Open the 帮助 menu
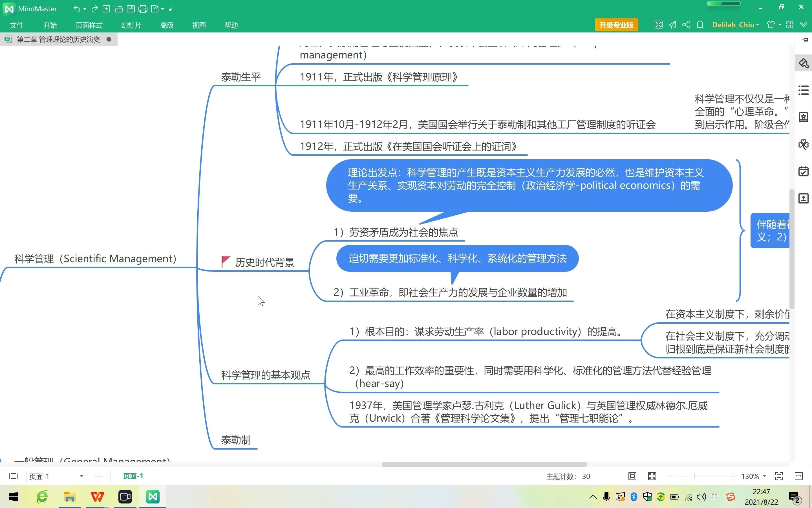The image size is (812, 508). point(231,25)
